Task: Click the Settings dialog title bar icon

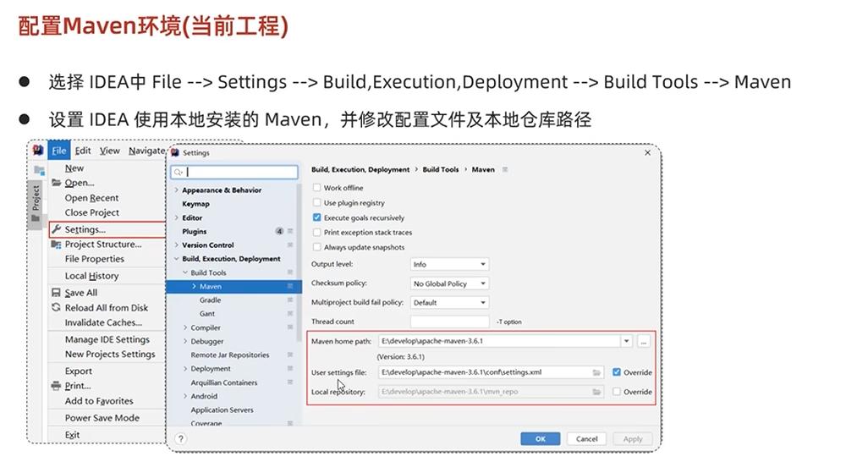Action: pos(175,152)
